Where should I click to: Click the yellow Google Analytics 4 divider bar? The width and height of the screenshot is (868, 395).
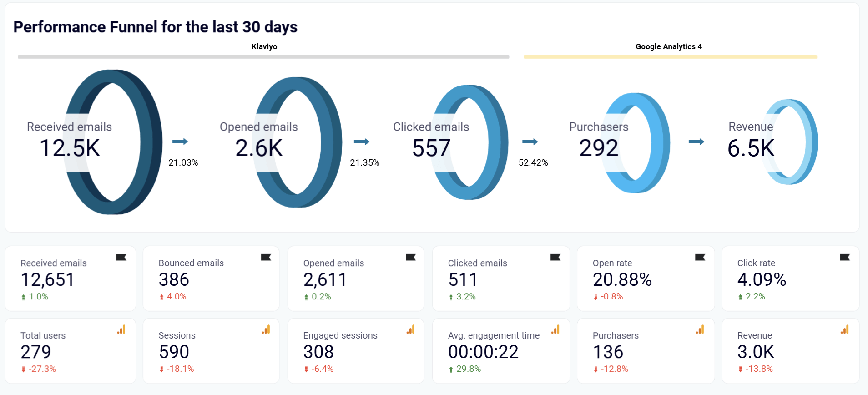(670, 57)
